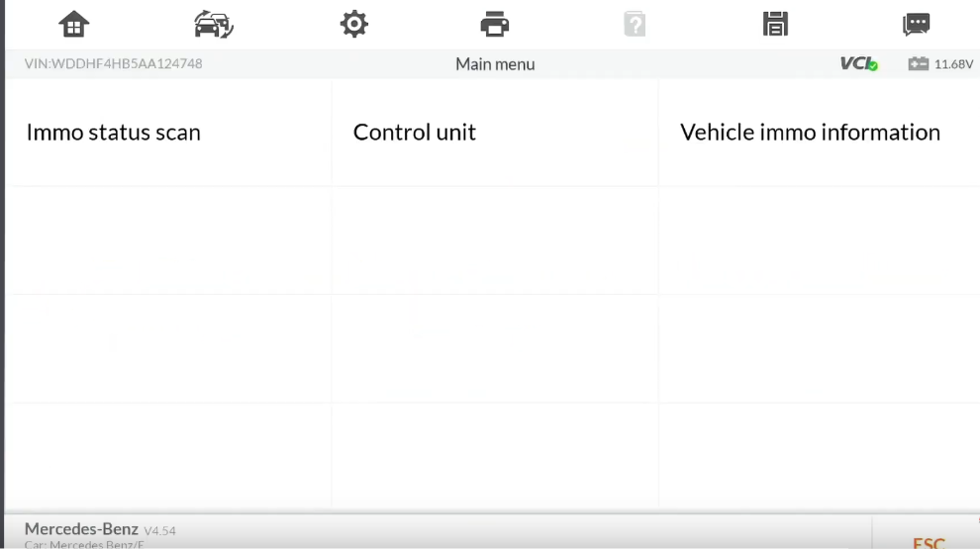The width and height of the screenshot is (980, 549).
Task: Open the settings gear icon
Action: (x=354, y=25)
